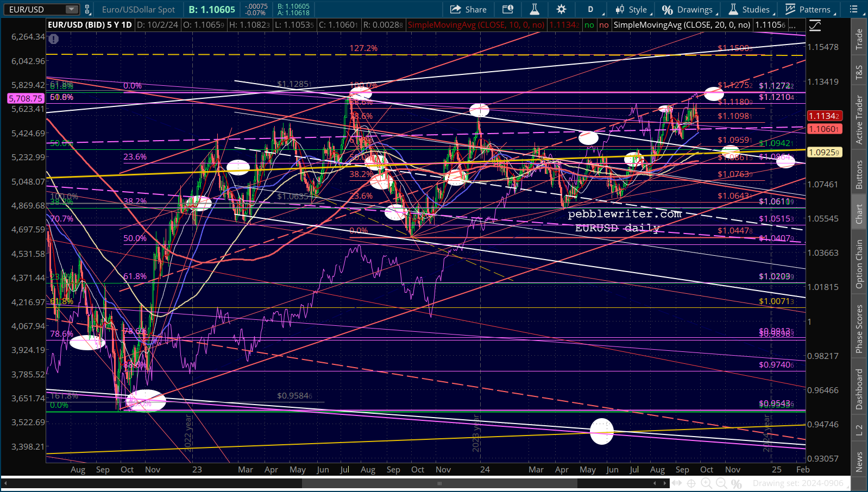The width and height of the screenshot is (868, 492).
Task: Toggle the price axis scale mode icon
Action: 815,25
